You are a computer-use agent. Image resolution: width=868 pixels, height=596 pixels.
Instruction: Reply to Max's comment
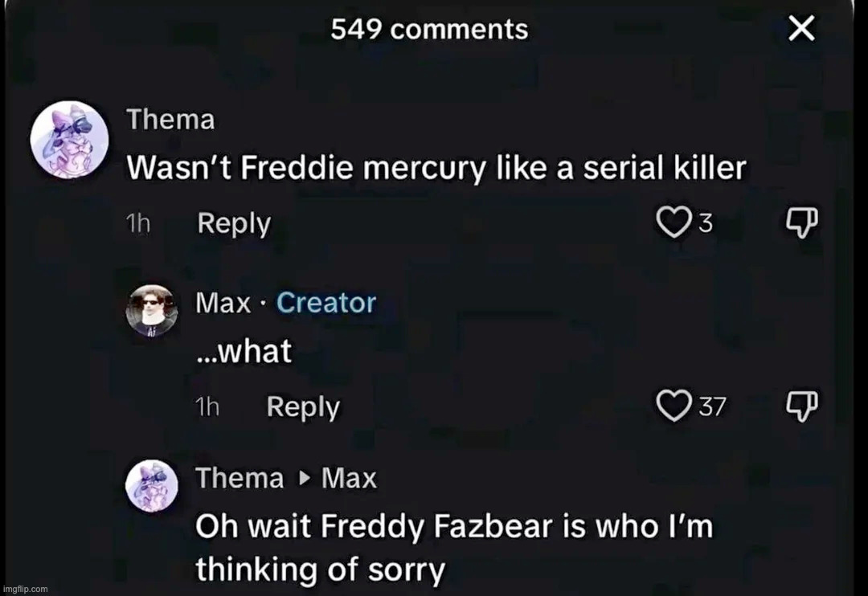pos(301,406)
